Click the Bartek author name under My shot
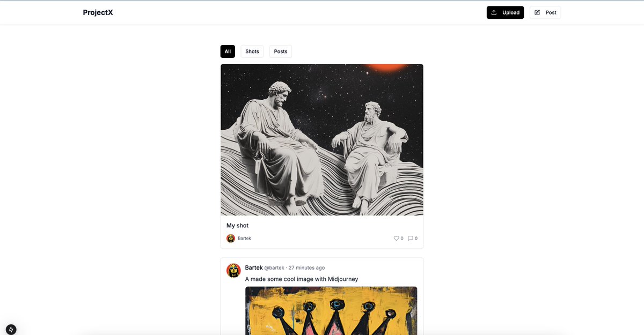Image resolution: width=644 pixels, height=335 pixels. [x=245, y=239]
